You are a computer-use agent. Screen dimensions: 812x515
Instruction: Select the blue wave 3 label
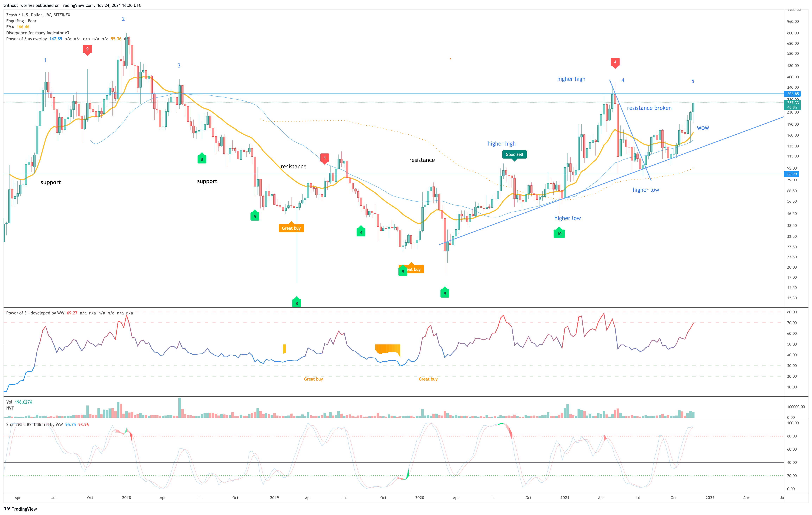pos(179,66)
